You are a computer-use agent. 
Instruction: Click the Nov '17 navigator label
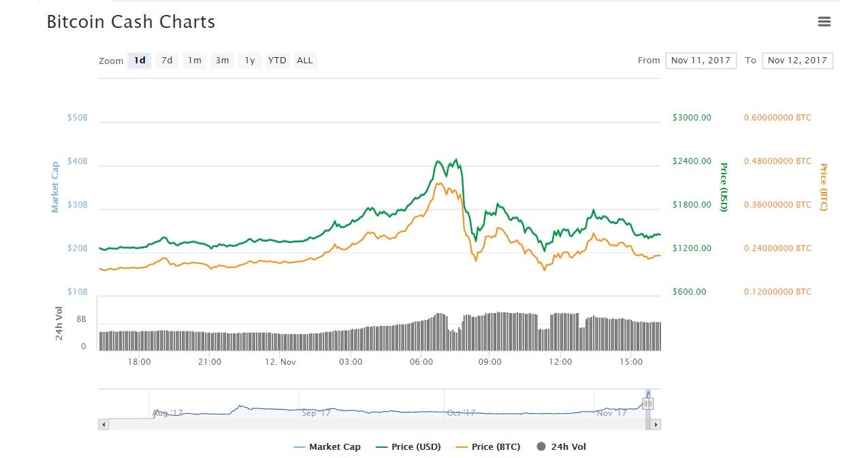coord(611,413)
